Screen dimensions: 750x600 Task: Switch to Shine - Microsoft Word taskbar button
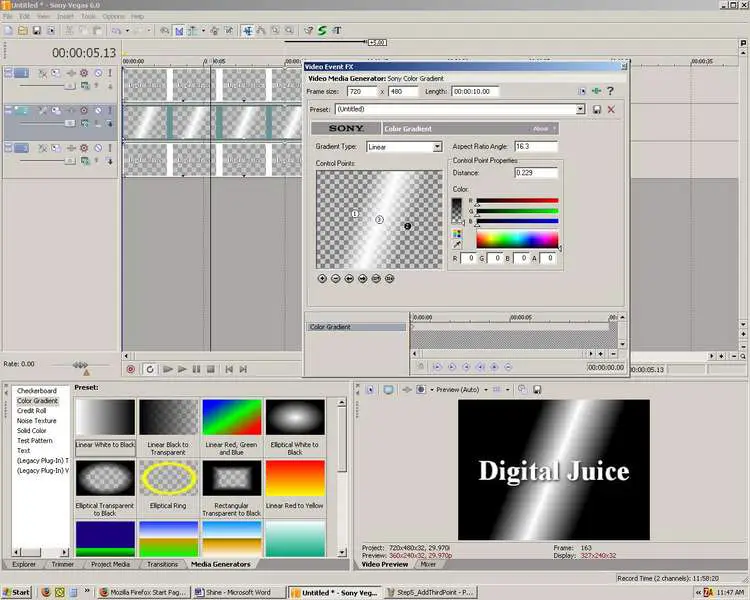pos(238,592)
